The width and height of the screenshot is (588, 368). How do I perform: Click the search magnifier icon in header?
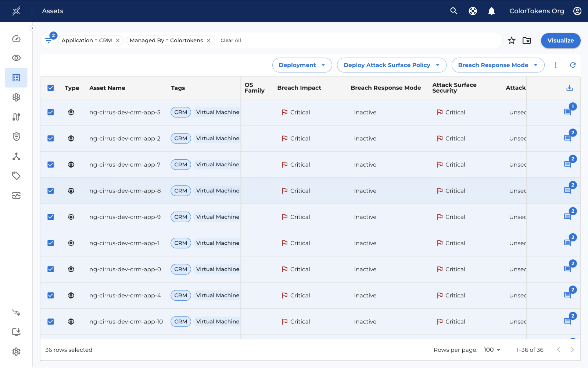point(454,11)
